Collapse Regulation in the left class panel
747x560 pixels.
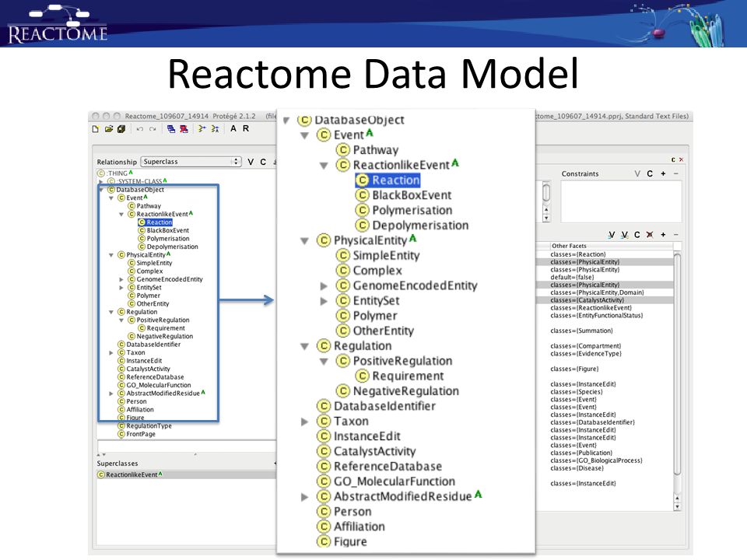point(111,313)
